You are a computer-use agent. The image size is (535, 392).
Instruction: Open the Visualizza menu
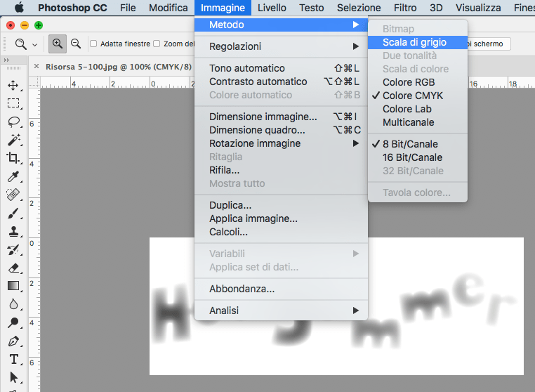click(x=478, y=8)
